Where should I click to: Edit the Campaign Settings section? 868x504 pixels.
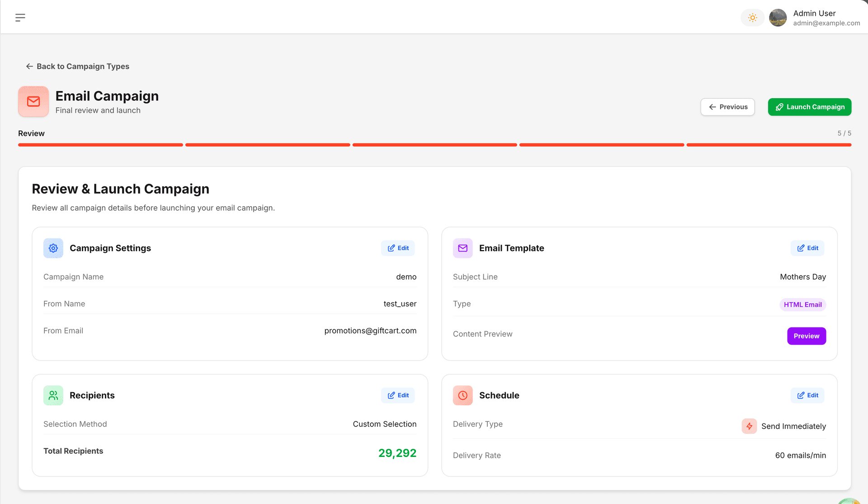coord(398,248)
